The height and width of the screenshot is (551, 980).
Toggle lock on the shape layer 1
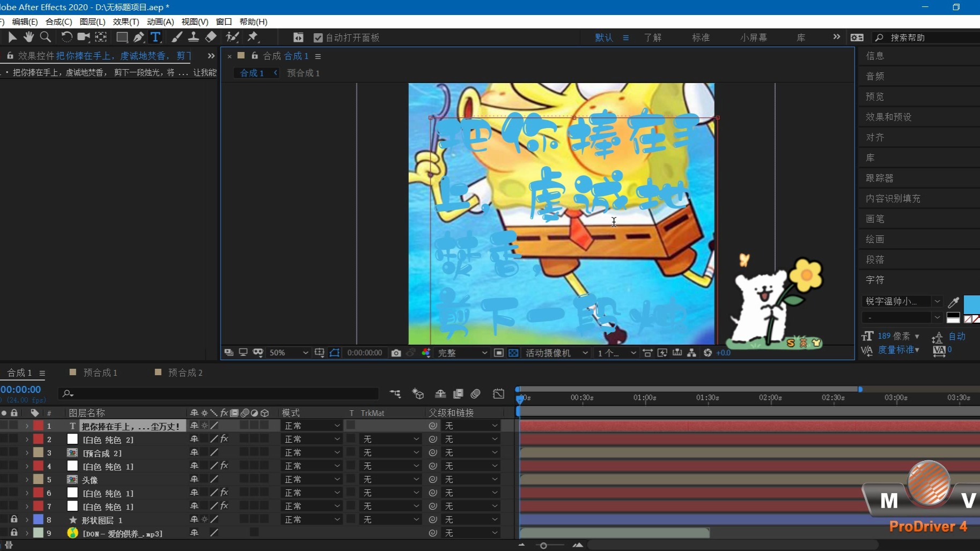pyautogui.click(x=14, y=519)
